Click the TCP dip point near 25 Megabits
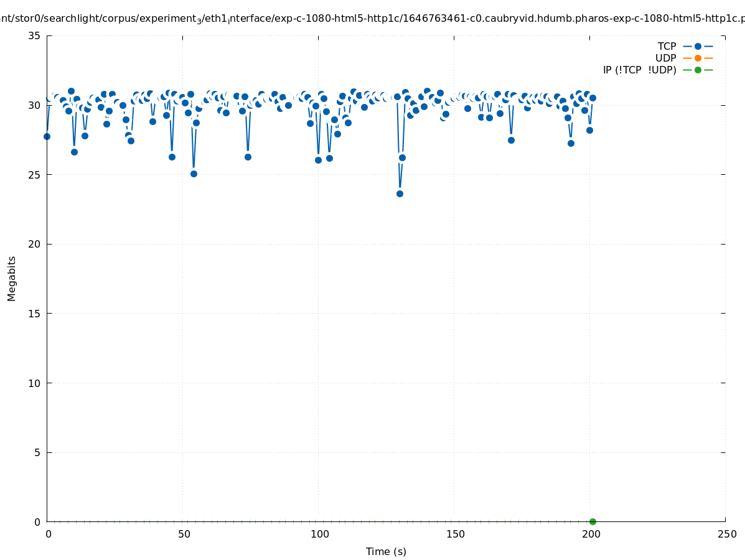Screen dimensions: 745x560 pos(194,174)
